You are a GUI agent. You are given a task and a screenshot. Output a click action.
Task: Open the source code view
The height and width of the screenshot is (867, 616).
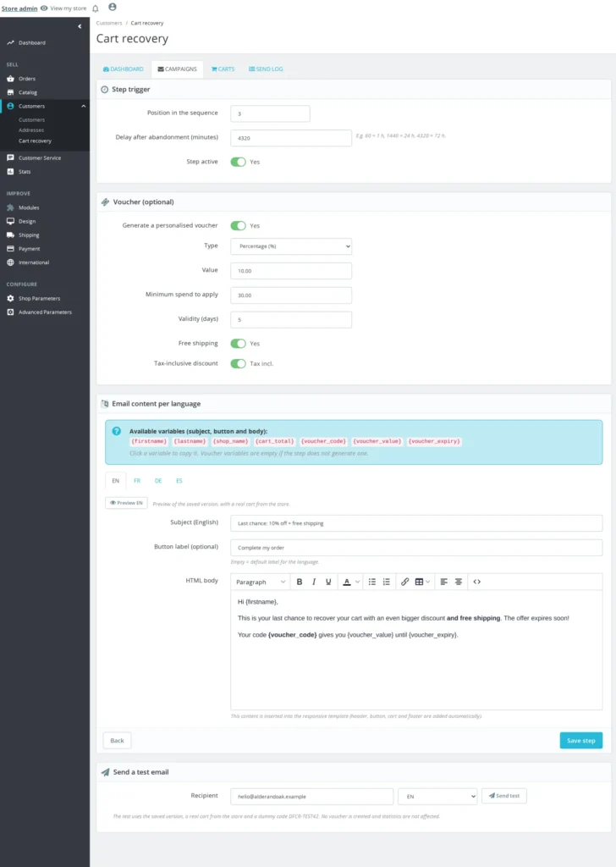476,582
